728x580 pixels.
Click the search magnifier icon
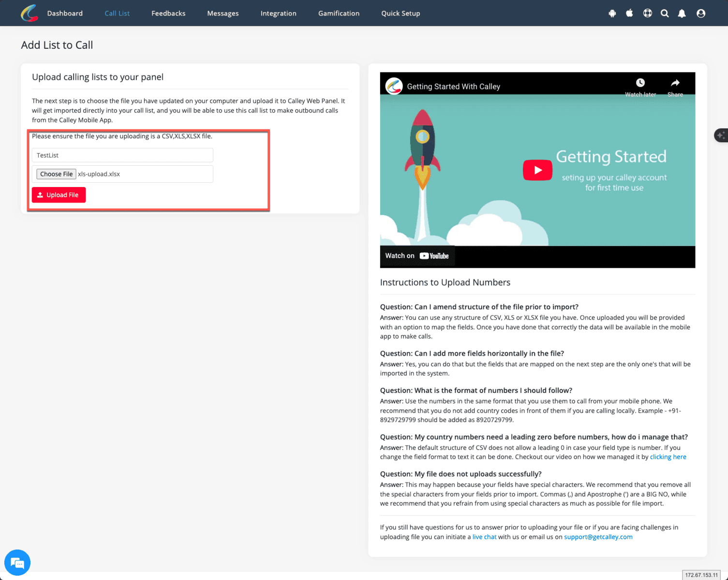[665, 14]
